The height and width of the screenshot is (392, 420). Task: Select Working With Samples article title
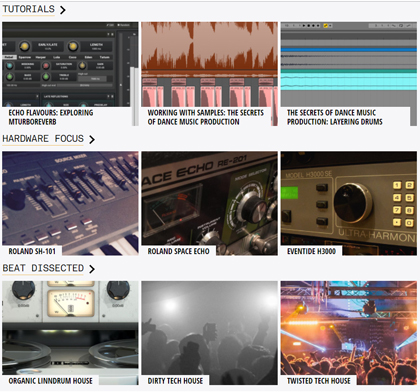click(206, 117)
